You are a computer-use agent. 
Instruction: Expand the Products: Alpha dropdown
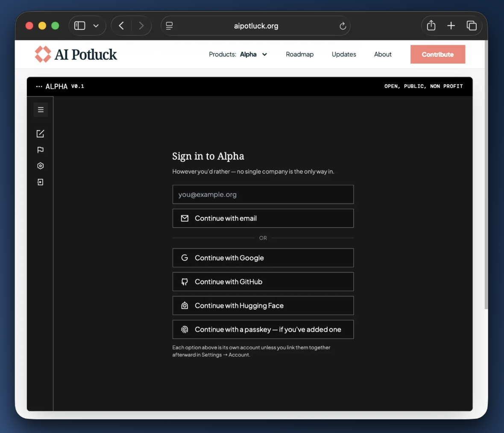pos(238,54)
